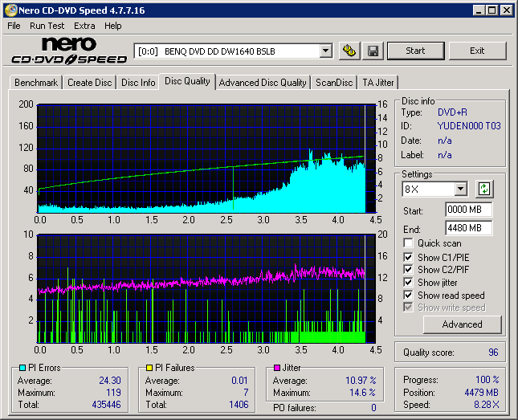Toggle the Show jitter checkbox

tap(409, 283)
